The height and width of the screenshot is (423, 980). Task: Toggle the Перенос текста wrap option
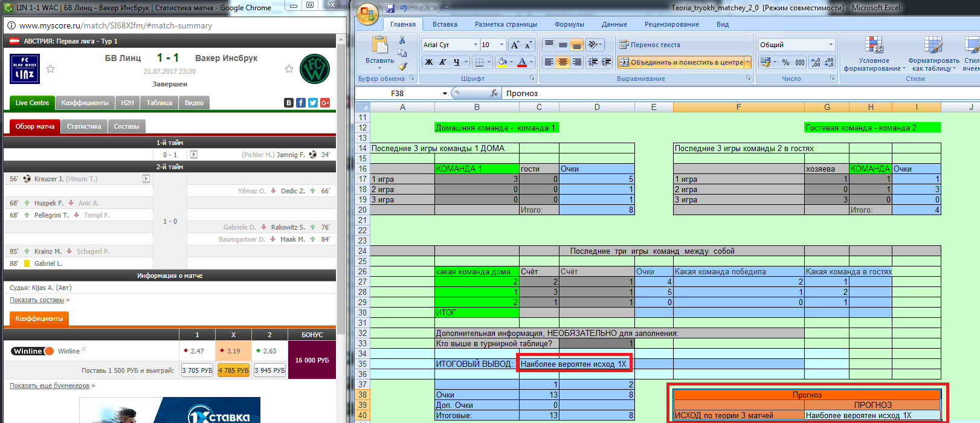click(x=650, y=45)
